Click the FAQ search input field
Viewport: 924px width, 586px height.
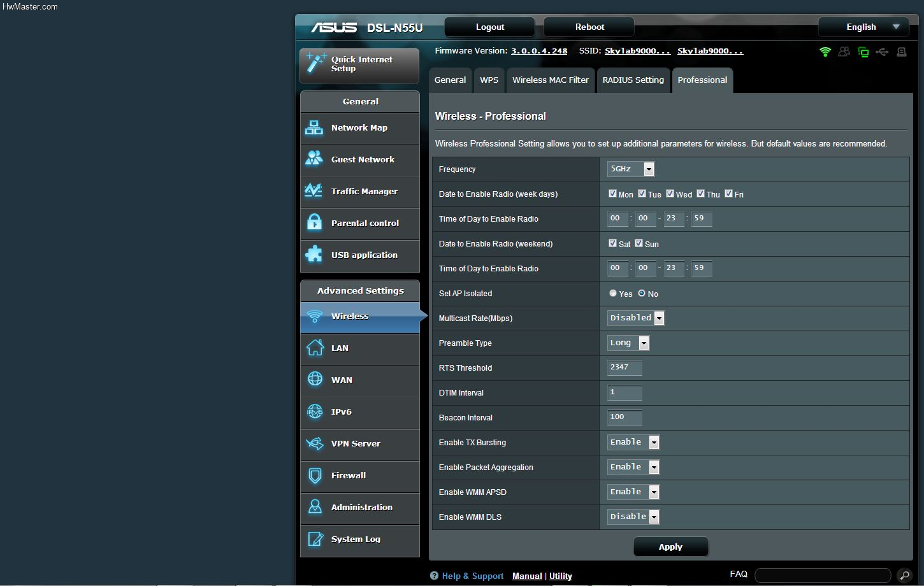(x=823, y=576)
